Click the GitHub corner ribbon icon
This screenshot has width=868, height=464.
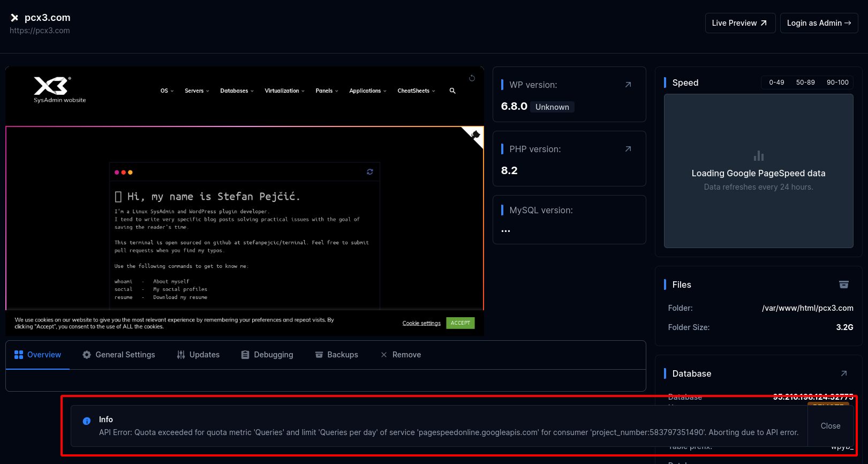pos(474,135)
